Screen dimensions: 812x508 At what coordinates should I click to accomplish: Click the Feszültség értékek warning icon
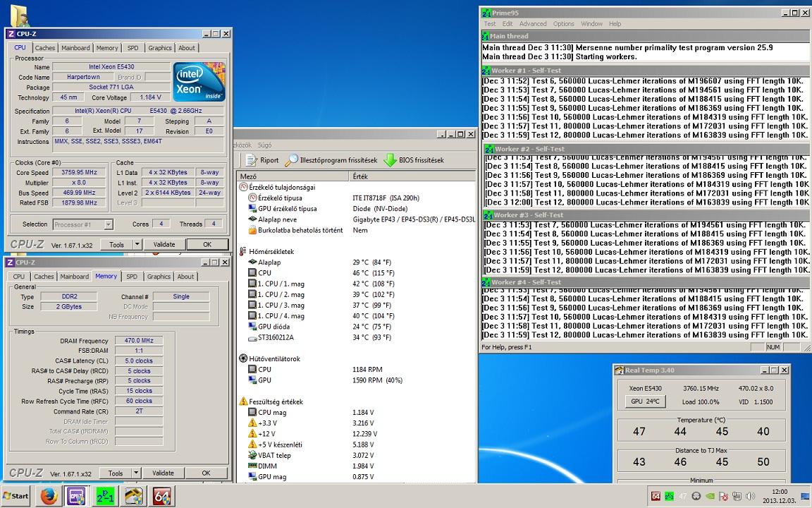(x=243, y=401)
